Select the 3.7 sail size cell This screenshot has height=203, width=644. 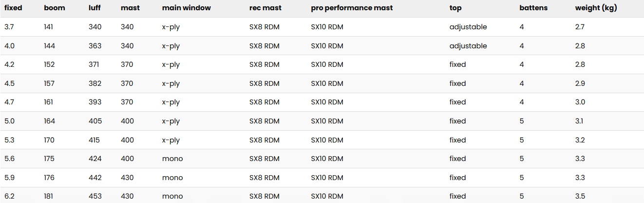click(9, 27)
